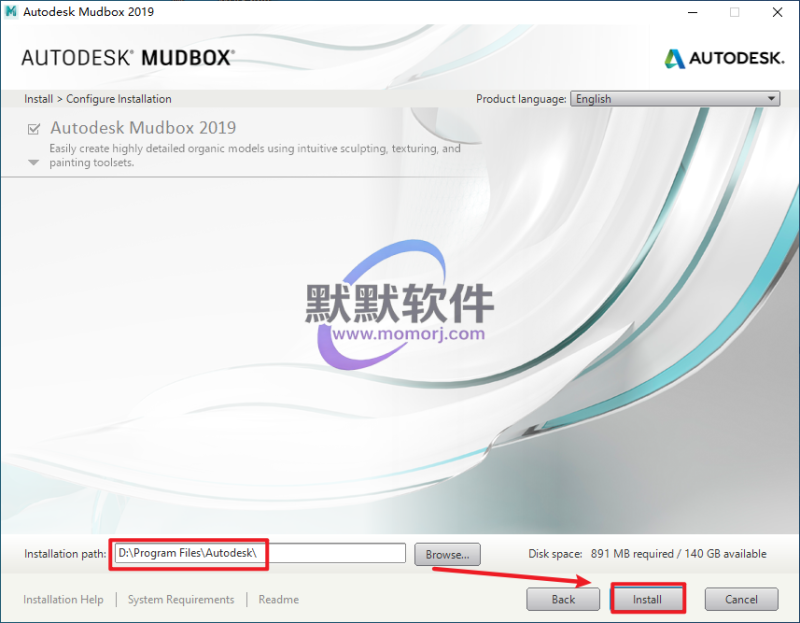Select the Autodesk Mudbox 2019 product title
The height and width of the screenshot is (623, 800).
(x=143, y=128)
